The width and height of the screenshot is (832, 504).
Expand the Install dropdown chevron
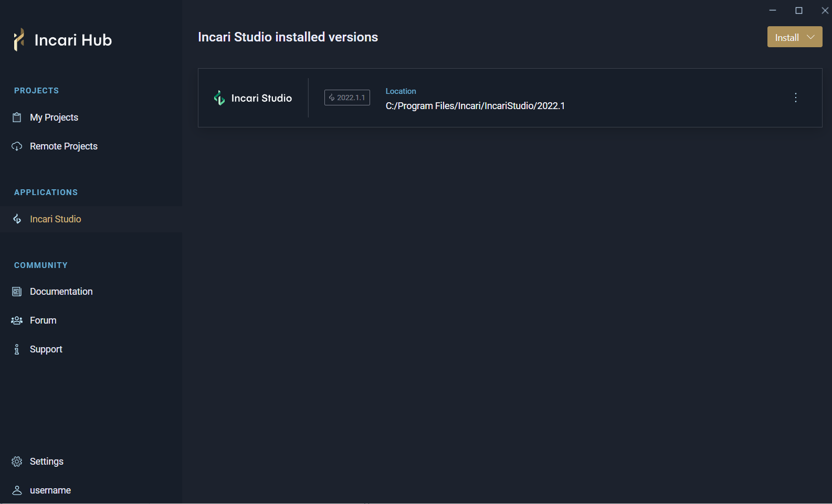tap(811, 37)
